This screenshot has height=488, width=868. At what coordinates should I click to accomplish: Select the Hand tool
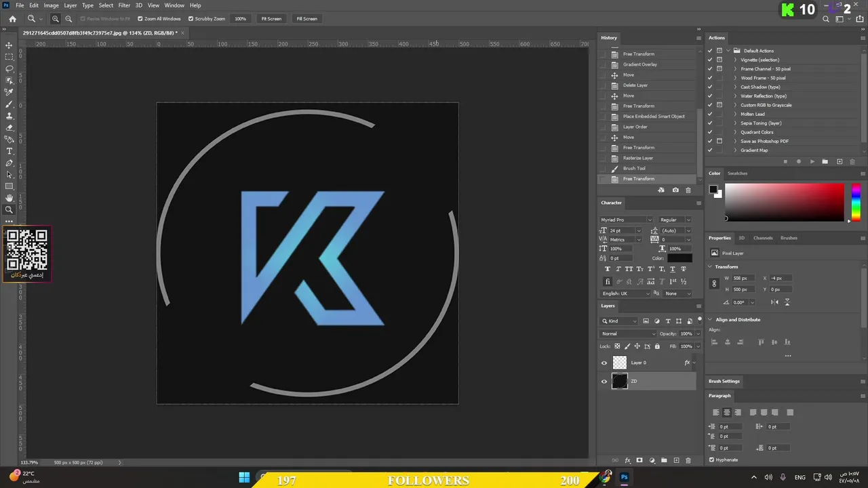coord(9,198)
